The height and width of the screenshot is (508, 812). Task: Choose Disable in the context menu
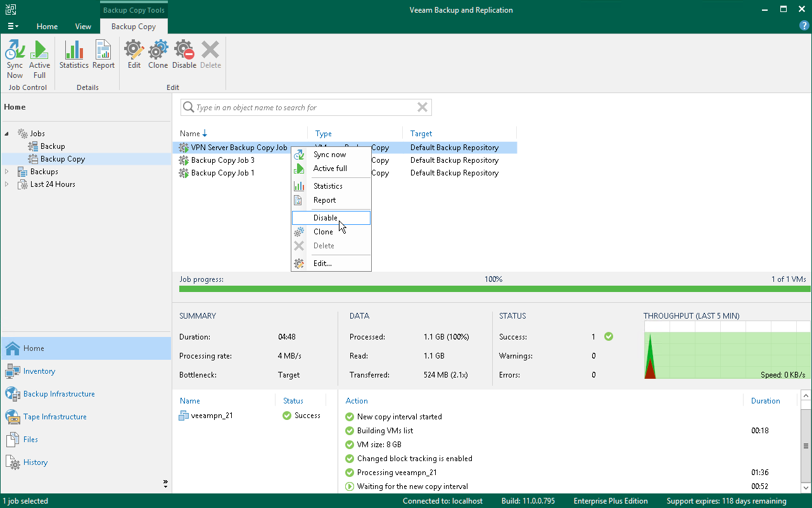click(326, 218)
